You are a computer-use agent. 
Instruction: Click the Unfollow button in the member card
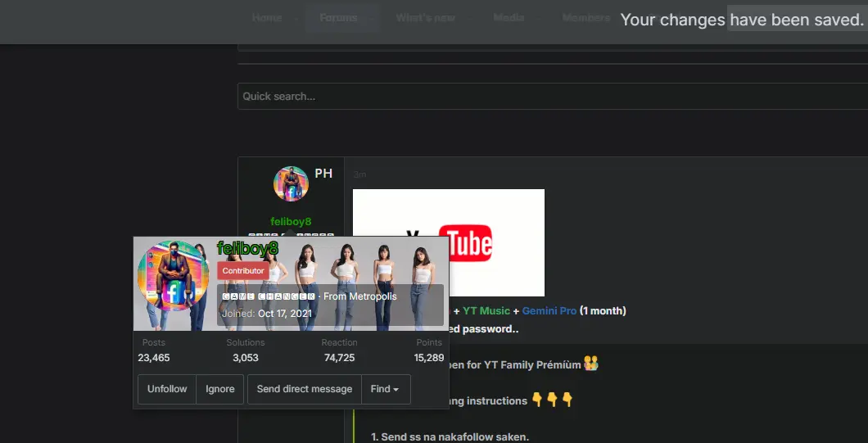166,389
